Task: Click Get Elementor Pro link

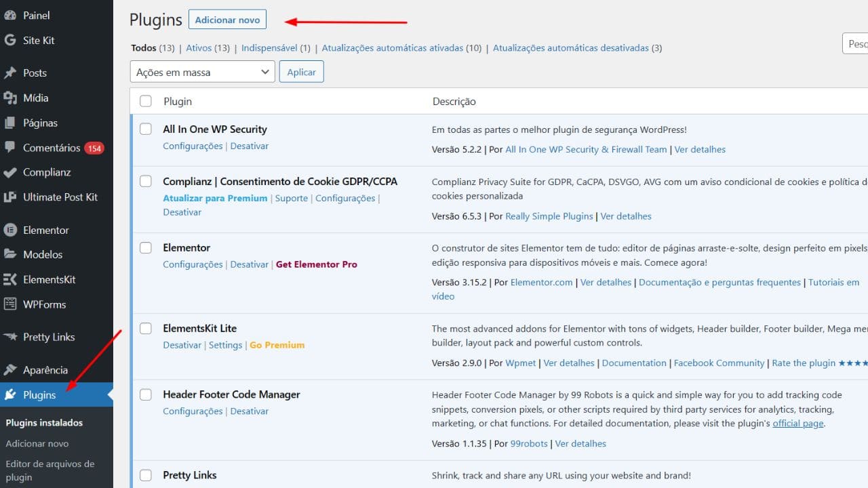Action: click(317, 264)
